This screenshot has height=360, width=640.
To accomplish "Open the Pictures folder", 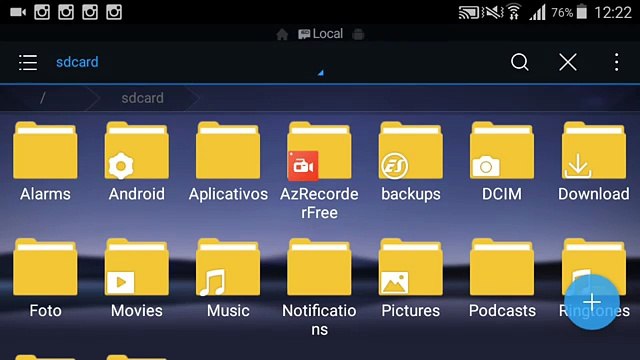I will click(411, 279).
